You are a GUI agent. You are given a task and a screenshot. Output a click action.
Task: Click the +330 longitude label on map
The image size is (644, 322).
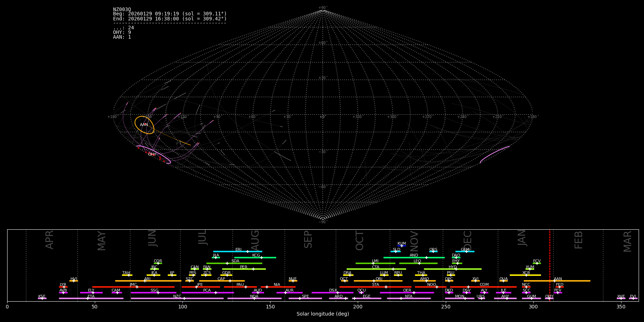click(x=357, y=117)
